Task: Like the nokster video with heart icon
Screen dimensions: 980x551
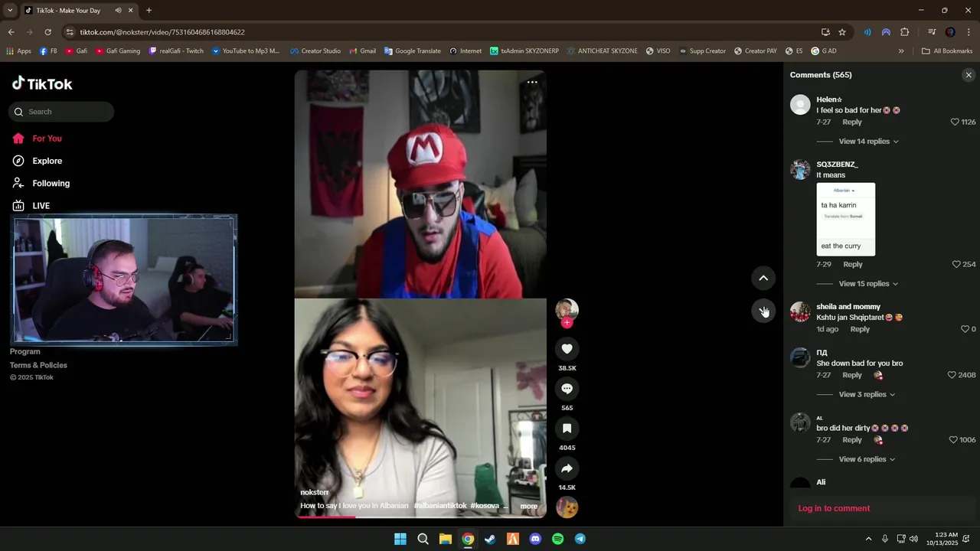Action: 567,349
